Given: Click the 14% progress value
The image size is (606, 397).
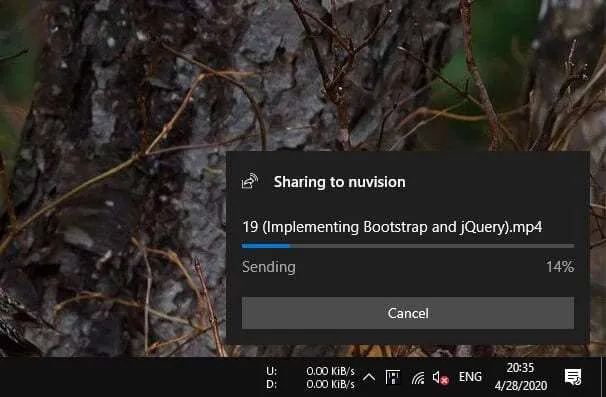Looking at the screenshot, I should coord(560,266).
